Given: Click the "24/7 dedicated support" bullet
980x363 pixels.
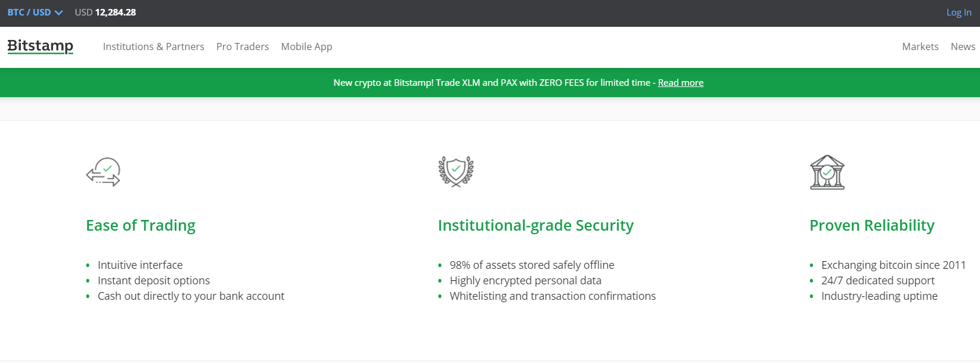Looking at the screenshot, I should point(877,281).
